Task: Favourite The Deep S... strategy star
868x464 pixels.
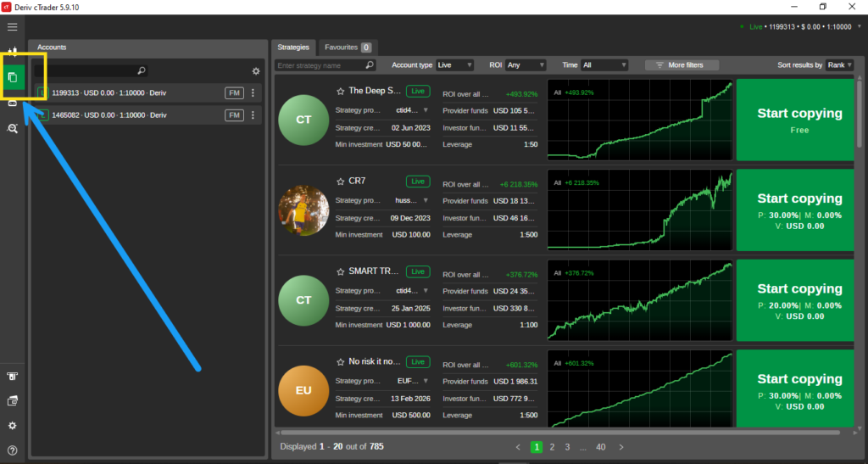Action: pyautogui.click(x=341, y=91)
